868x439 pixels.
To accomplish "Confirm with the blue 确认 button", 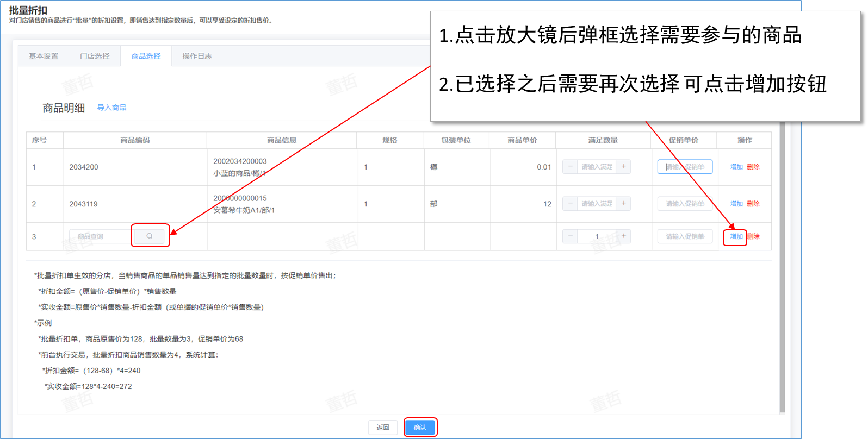I will point(420,428).
